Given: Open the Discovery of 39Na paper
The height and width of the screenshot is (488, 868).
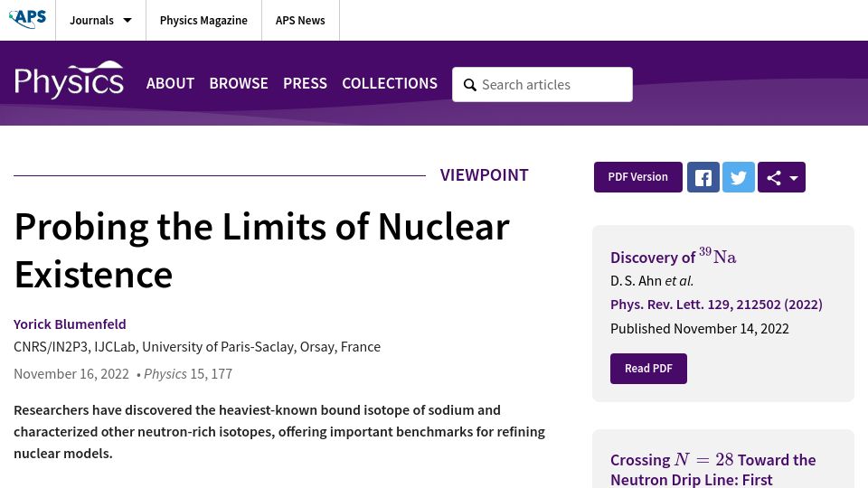Looking at the screenshot, I should pyautogui.click(x=673, y=256).
